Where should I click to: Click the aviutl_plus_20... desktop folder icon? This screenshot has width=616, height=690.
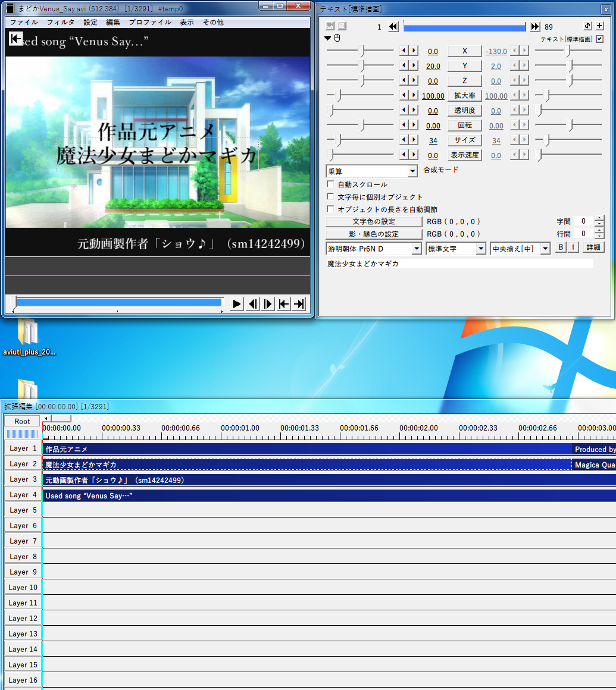pos(29,337)
